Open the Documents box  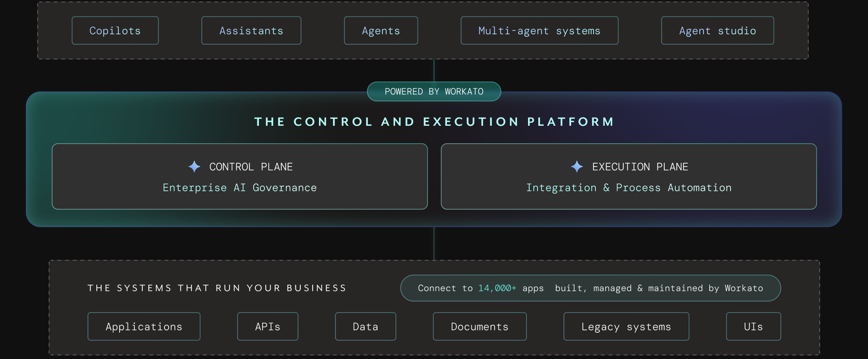(480, 327)
